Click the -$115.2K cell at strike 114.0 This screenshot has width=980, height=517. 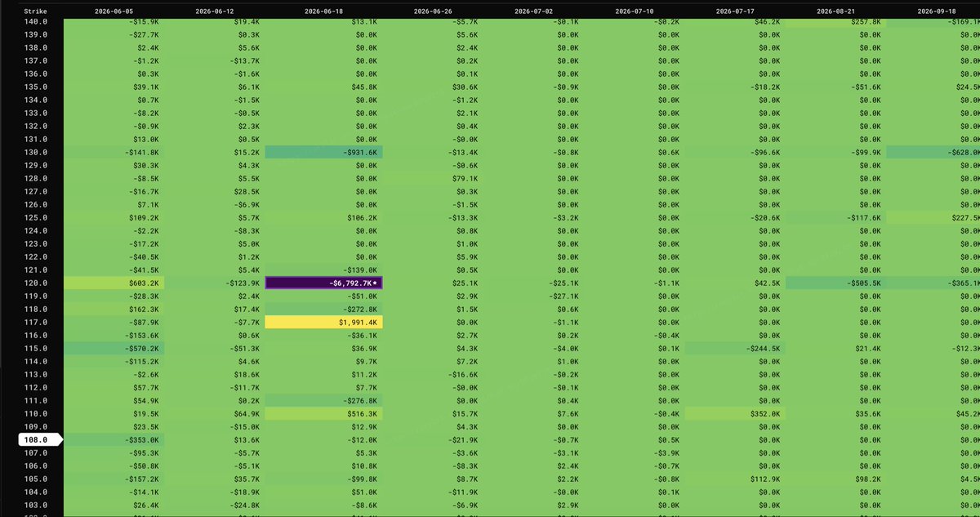(x=114, y=361)
